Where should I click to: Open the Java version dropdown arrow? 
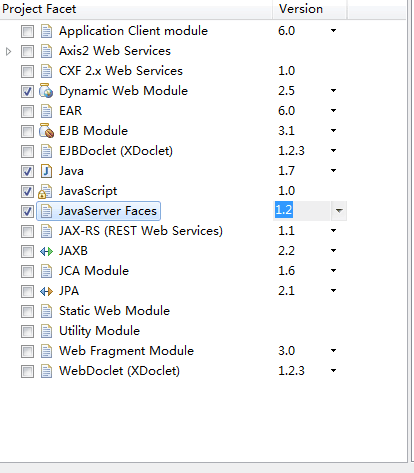tap(333, 171)
